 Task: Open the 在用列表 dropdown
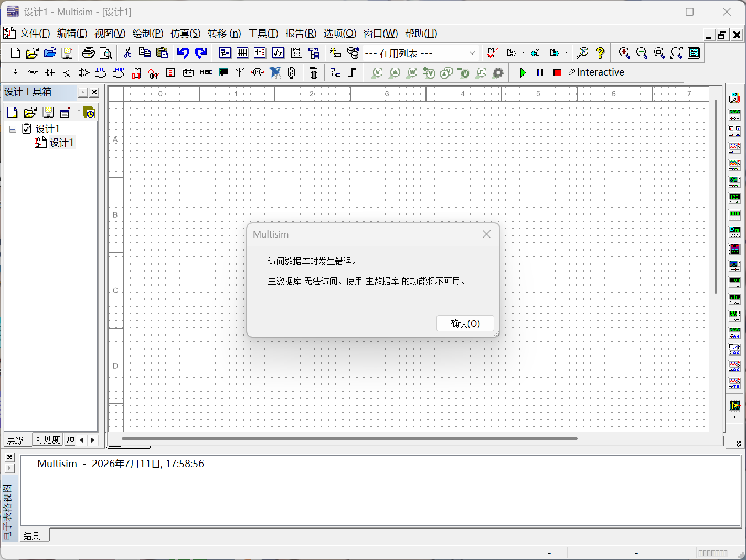(421, 53)
